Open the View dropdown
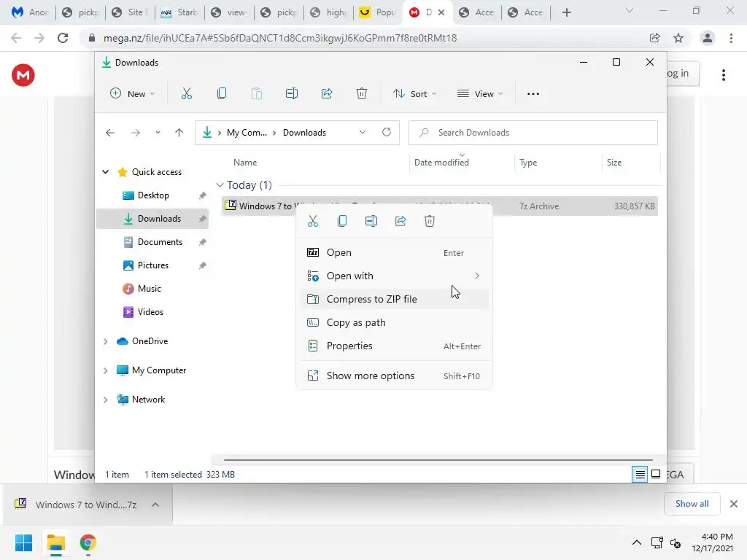747x560 pixels. (x=480, y=94)
